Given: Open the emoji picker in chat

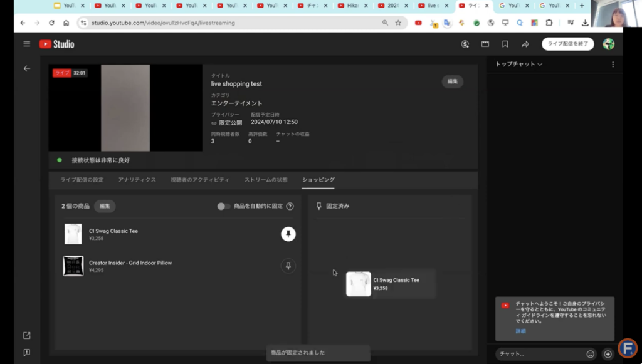Looking at the screenshot, I should tap(590, 354).
